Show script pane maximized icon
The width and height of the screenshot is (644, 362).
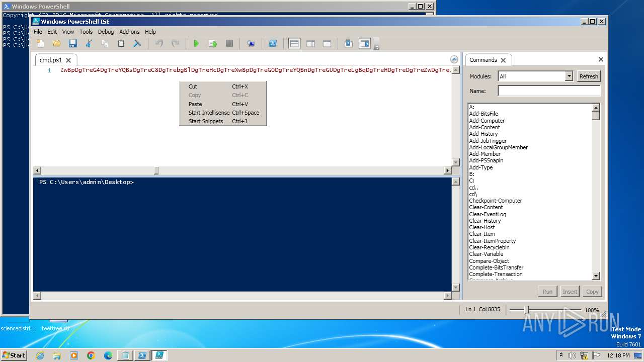tap(327, 44)
